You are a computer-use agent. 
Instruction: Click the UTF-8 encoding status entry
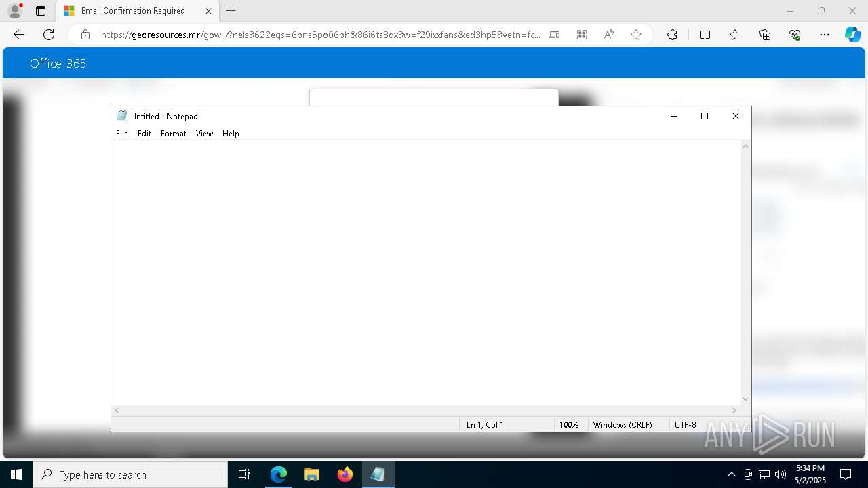[685, 425]
